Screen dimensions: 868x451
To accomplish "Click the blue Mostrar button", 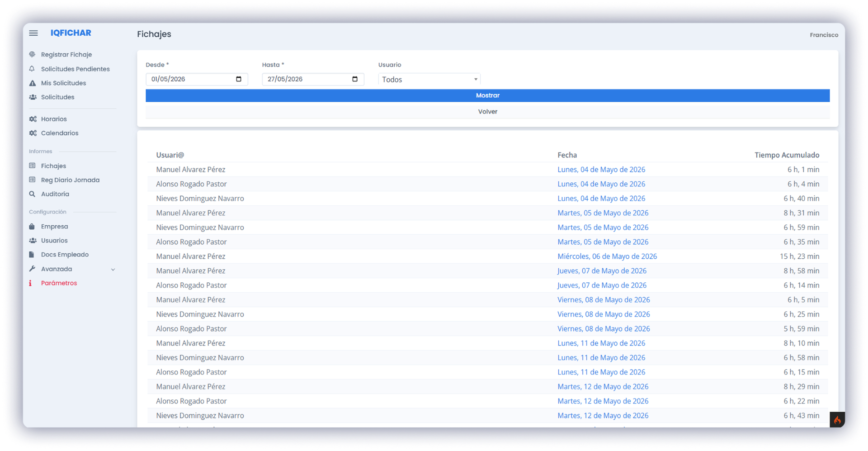I will pos(487,95).
